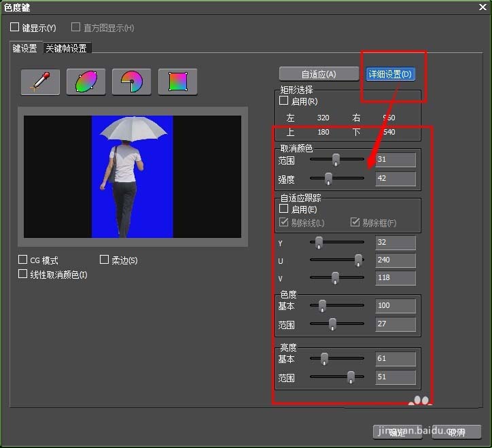Screen dimensions: 492x448
Task: Click the Y slider handle
Action: [319, 243]
